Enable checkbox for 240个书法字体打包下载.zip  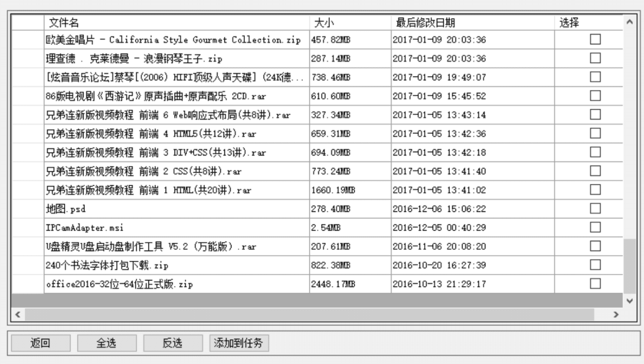(595, 265)
